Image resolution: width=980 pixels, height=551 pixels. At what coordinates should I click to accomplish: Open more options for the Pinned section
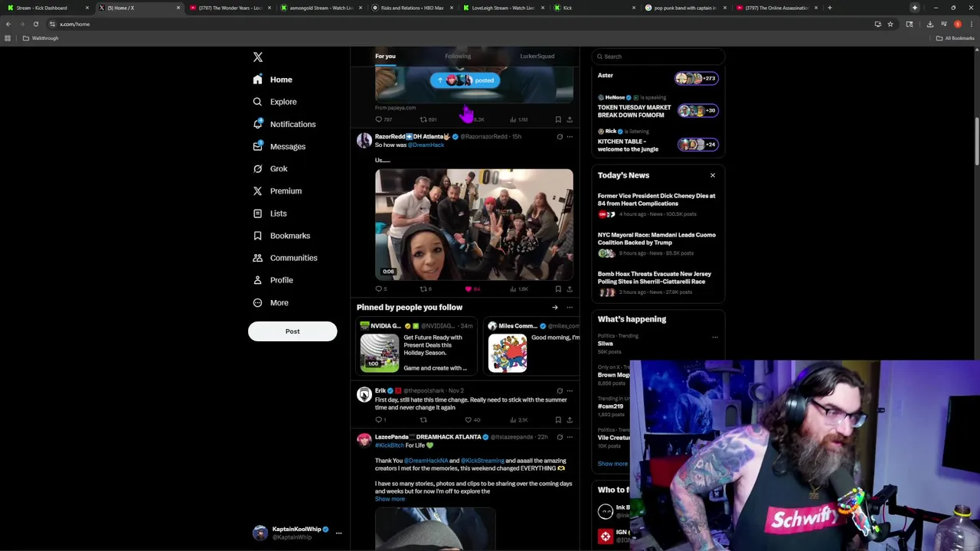tap(570, 308)
